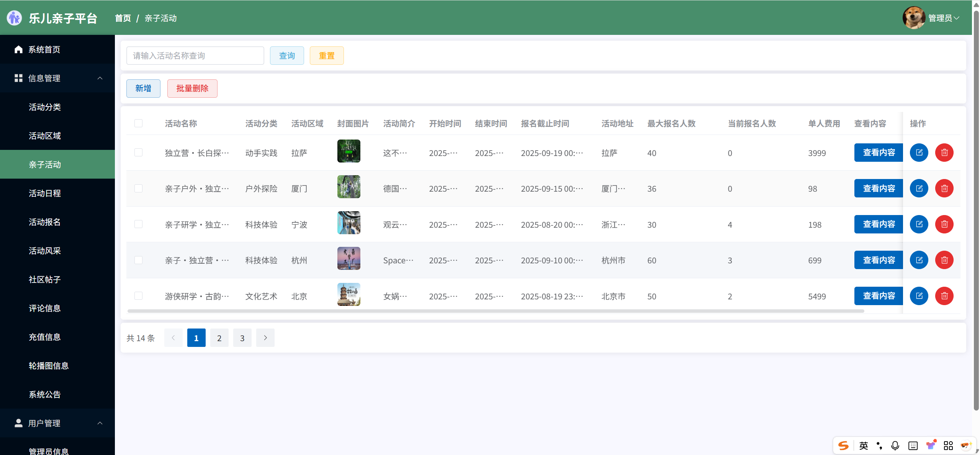The image size is (980, 455).
Task: Check the 亲子研学 宁波 row checkbox
Action: pyautogui.click(x=138, y=224)
